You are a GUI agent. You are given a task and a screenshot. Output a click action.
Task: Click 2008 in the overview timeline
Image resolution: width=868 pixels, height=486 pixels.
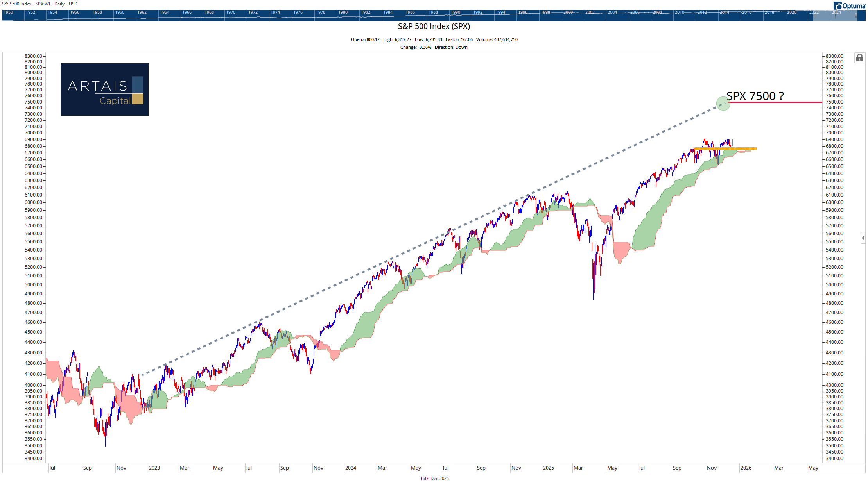(657, 13)
